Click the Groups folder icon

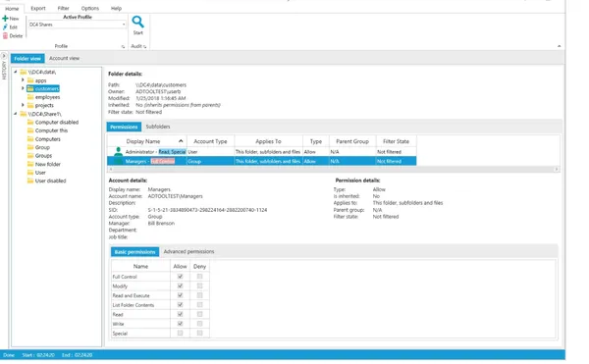[x=30, y=155]
